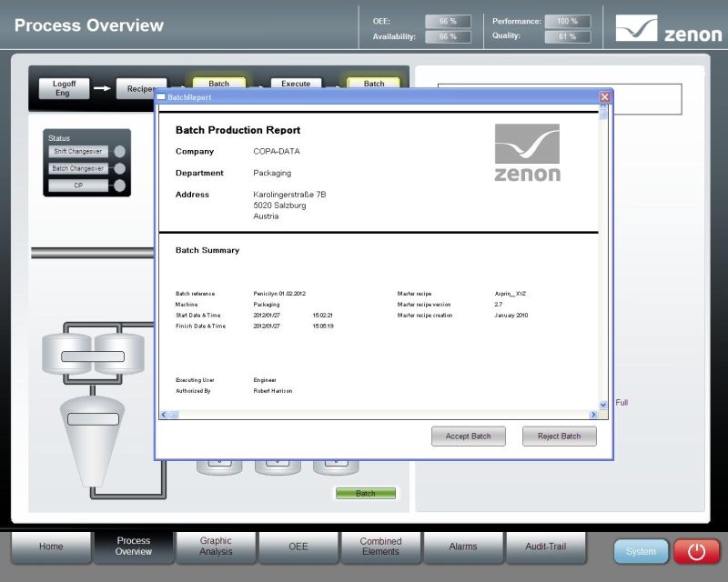Click the zenon logo in the header
Viewport: 728px width, 582px height.
pos(668,29)
